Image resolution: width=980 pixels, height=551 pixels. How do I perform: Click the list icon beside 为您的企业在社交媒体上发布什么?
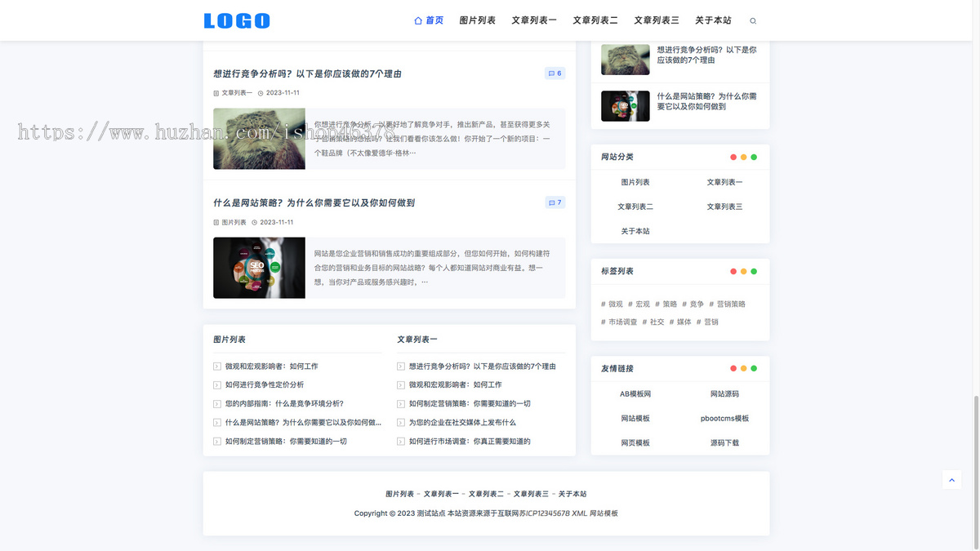coord(401,423)
